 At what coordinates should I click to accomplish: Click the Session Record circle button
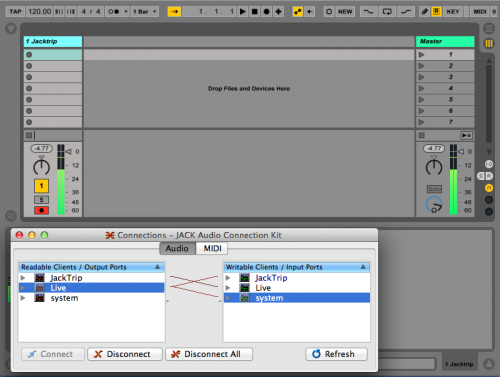coord(329,12)
